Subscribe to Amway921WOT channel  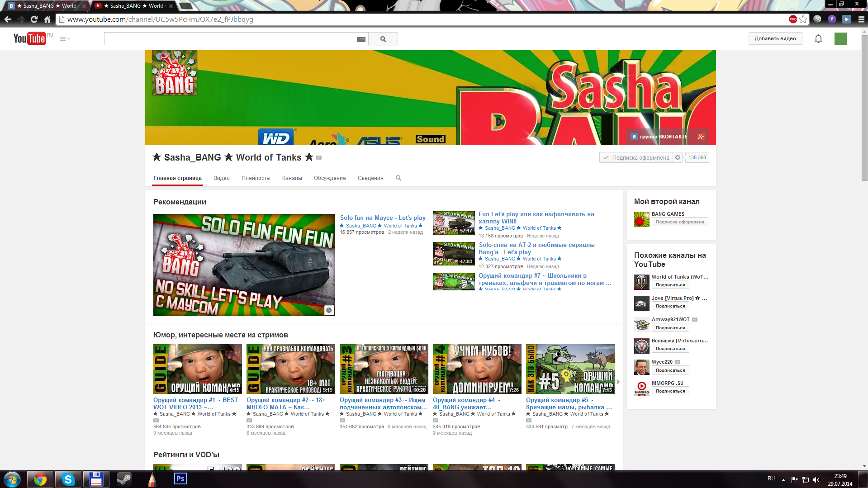tap(670, 328)
